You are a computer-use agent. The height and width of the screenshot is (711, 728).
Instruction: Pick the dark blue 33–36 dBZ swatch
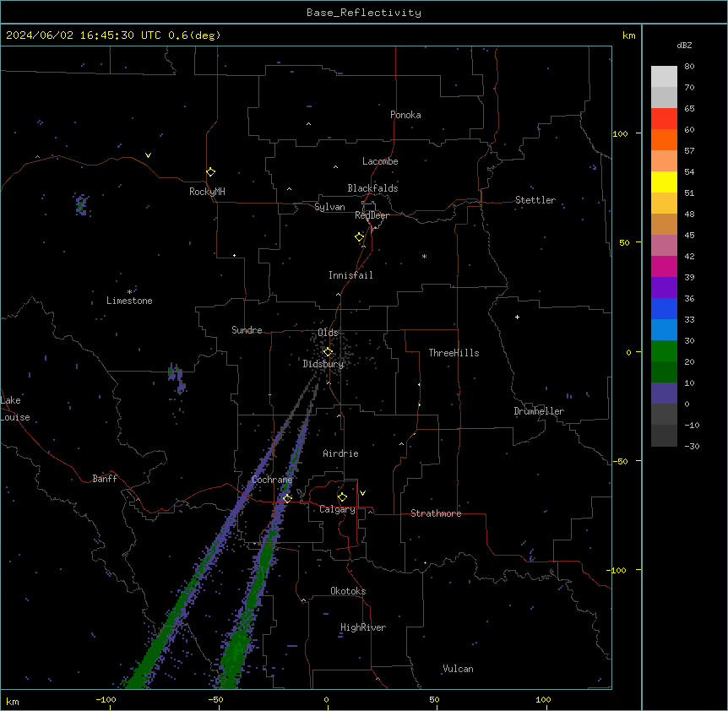(664, 308)
